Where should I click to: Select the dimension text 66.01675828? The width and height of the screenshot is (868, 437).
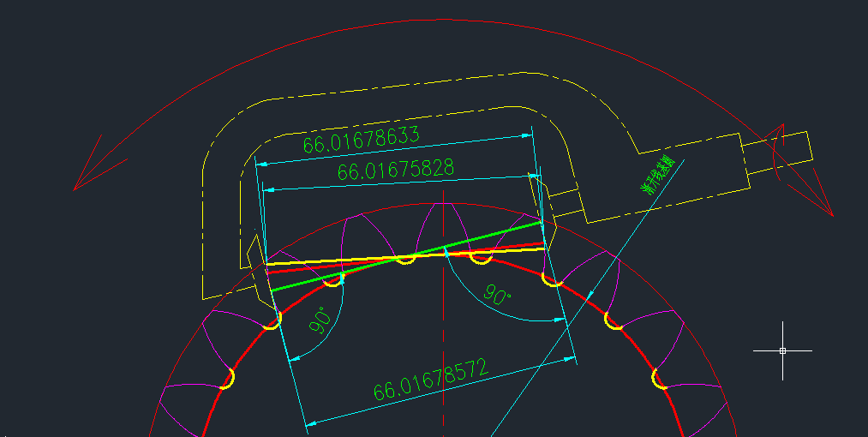tap(396, 169)
